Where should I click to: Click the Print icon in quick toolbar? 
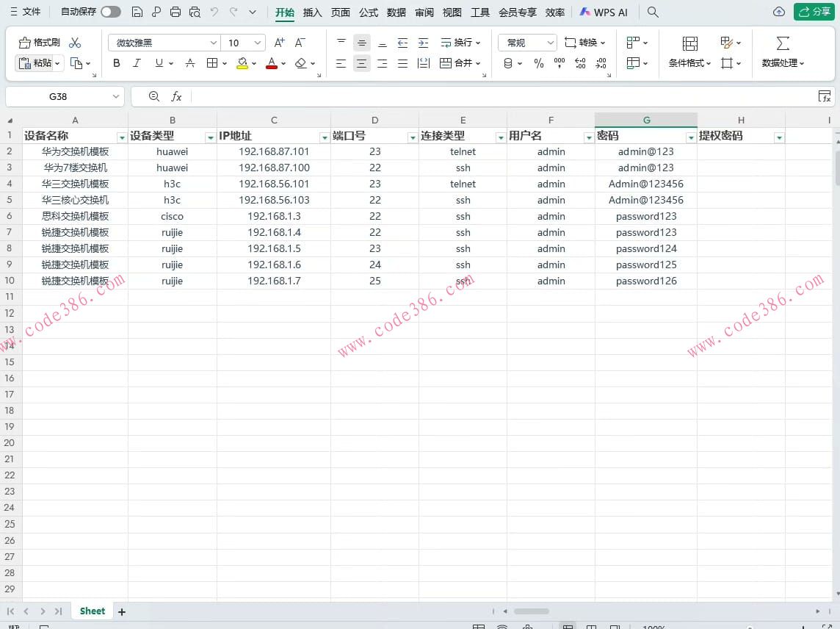pyautogui.click(x=175, y=12)
